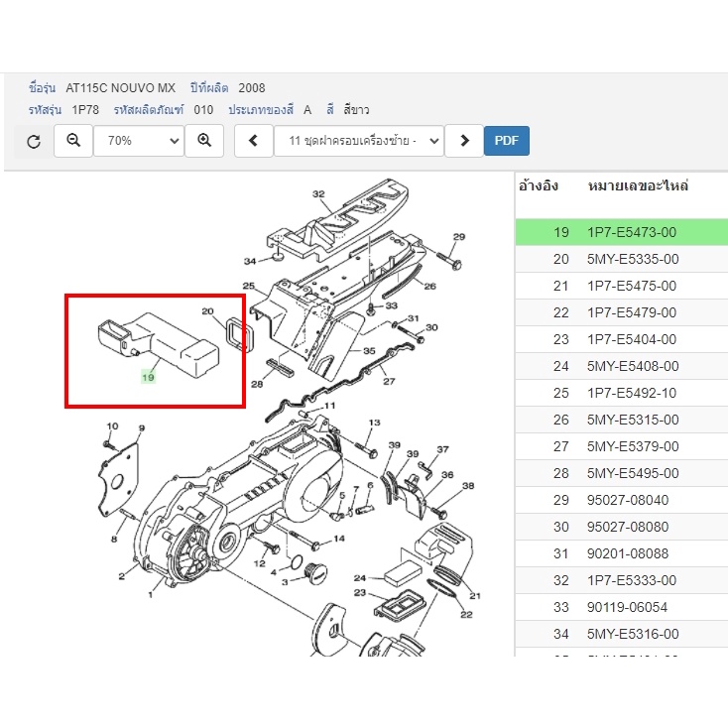This screenshot has width=728, height=728.
Task: Select row 26 part 5MY-E5315-00
Action: tap(622, 420)
